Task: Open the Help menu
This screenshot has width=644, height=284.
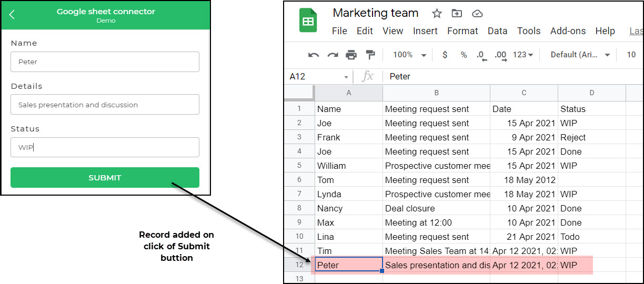Action: pos(605,31)
